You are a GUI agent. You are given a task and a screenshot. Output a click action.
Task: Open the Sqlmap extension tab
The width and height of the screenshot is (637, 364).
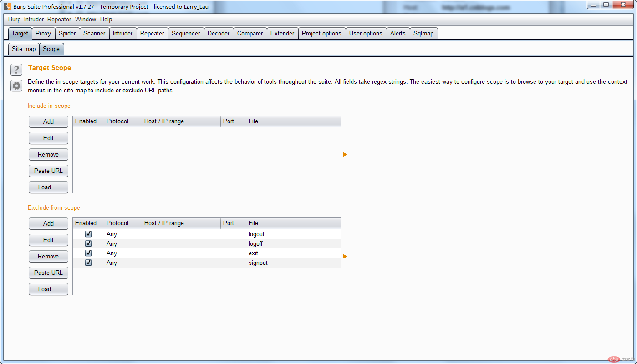point(423,34)
